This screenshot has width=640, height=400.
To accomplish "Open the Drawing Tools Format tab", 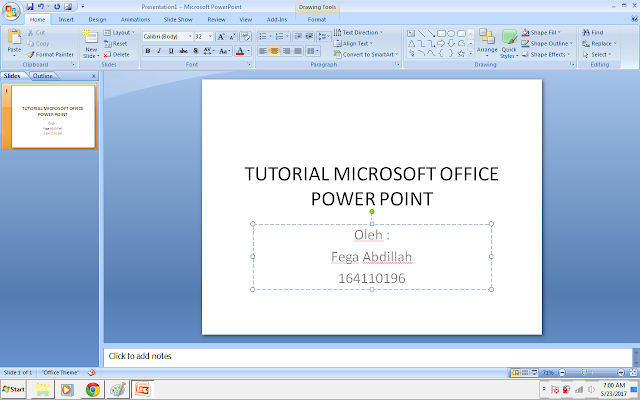I will click(317, 19).
